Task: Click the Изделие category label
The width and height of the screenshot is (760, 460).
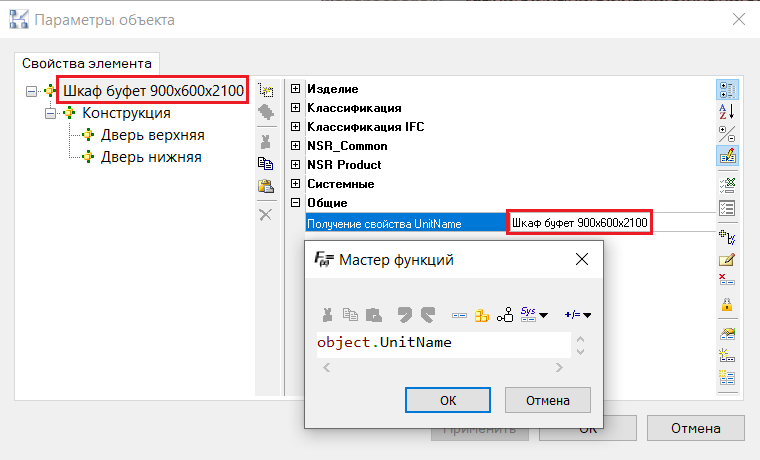Action: point(332,89)
